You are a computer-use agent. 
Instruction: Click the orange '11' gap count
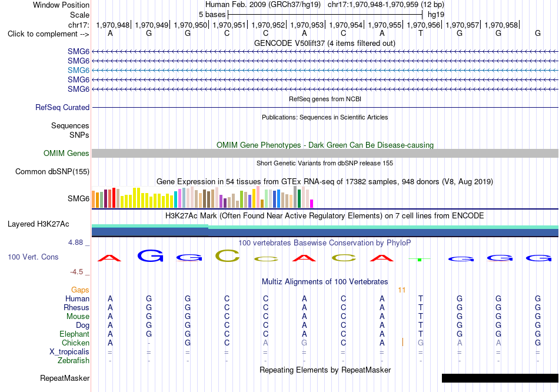tap(402, 290)
